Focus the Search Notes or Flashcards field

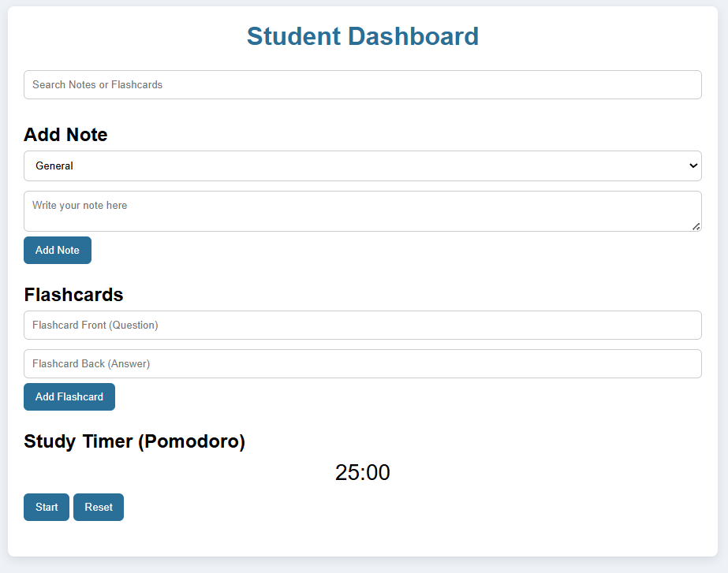coord(363,85)
